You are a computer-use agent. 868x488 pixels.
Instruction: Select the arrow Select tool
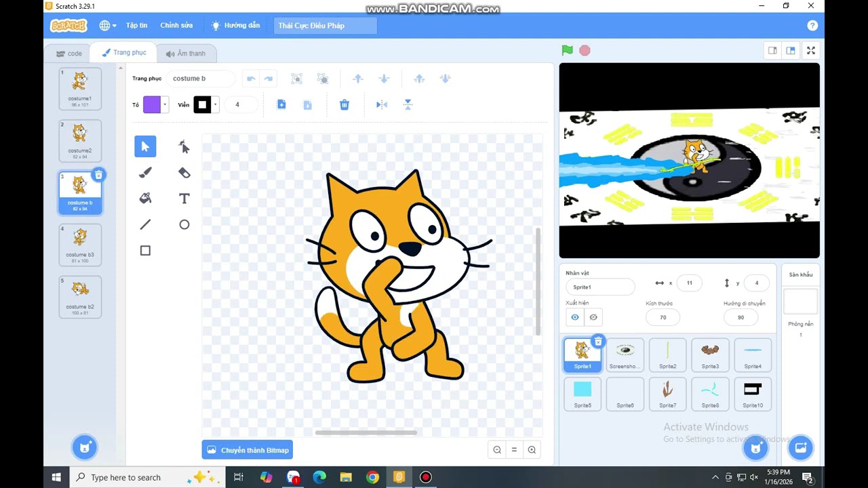pos(145,146)
